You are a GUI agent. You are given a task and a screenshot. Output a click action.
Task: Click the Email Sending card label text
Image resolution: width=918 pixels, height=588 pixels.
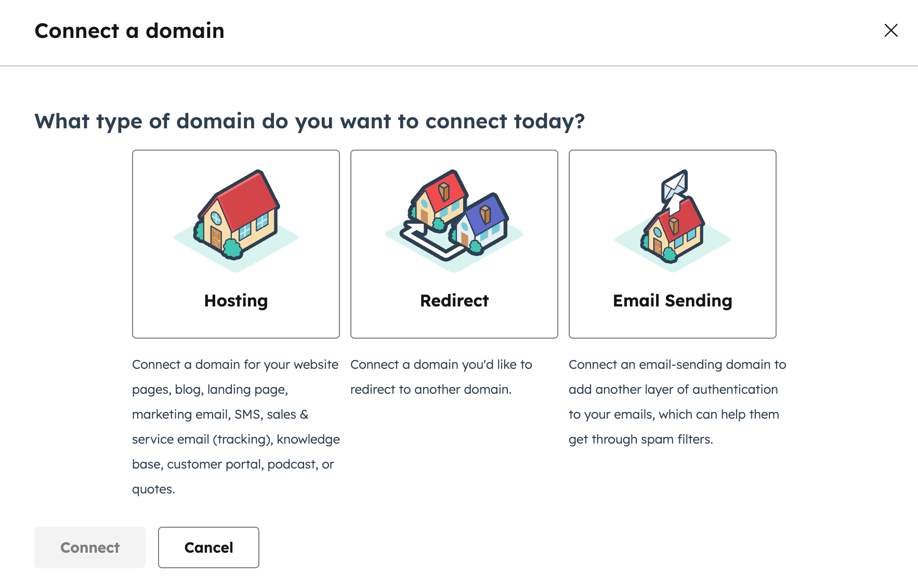pyautogui.click(x=672, y=300)
